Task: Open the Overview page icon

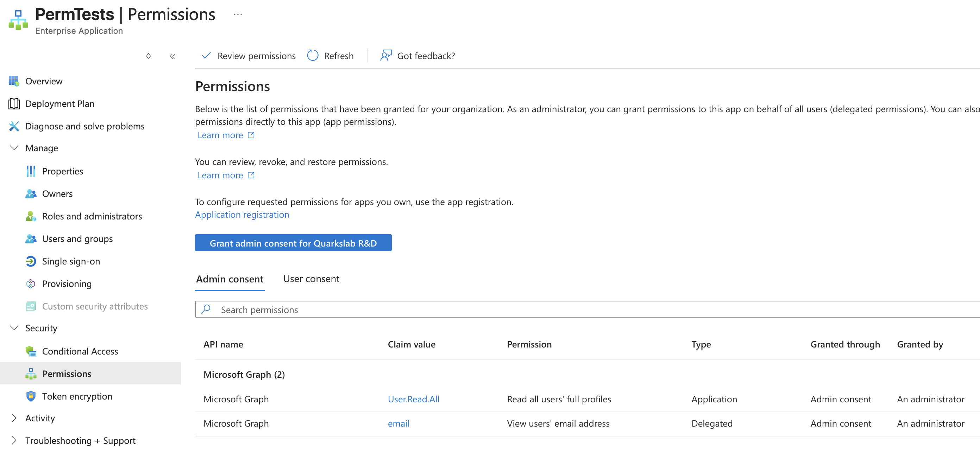Action: pyautogui.click(x=14, y=81)
